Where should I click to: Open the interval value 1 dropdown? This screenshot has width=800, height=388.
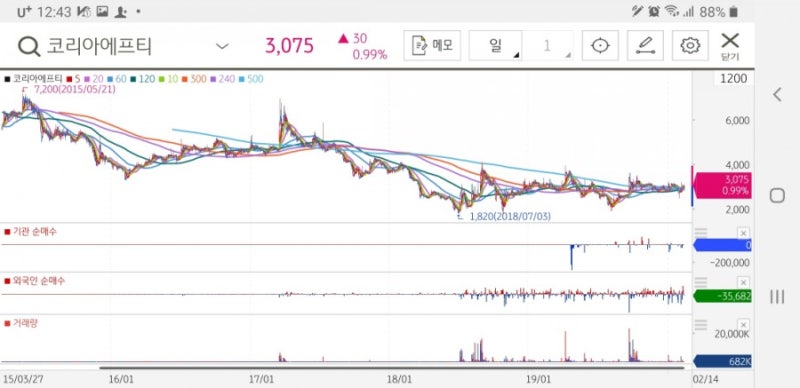[x=547, y=45]
